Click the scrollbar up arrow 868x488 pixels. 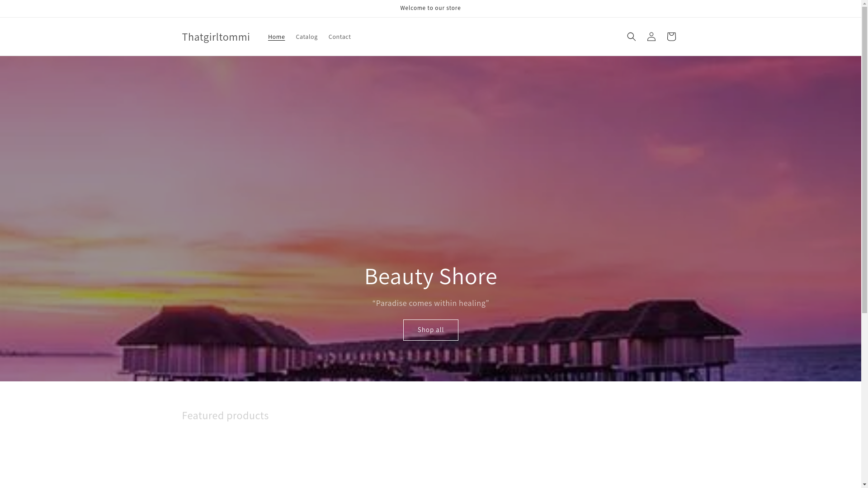pos(864,3)
